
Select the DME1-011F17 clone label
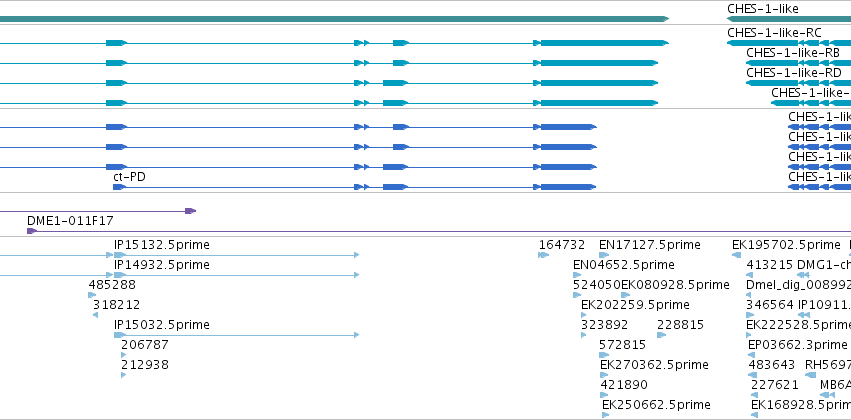71,221
